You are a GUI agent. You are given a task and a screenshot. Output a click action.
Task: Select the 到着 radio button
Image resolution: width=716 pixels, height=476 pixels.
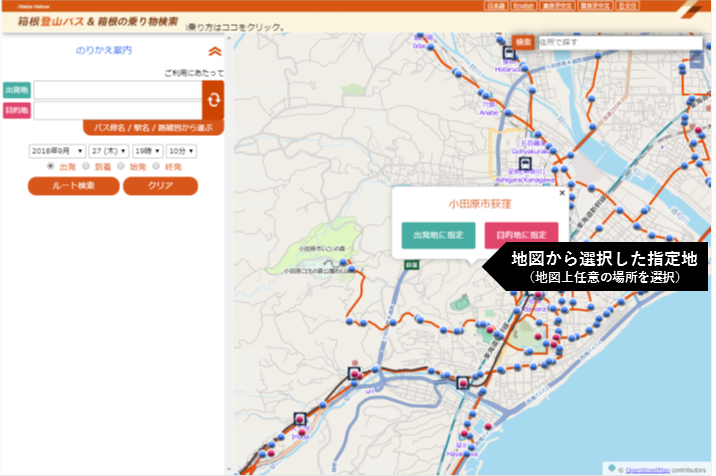coord(86,167)
